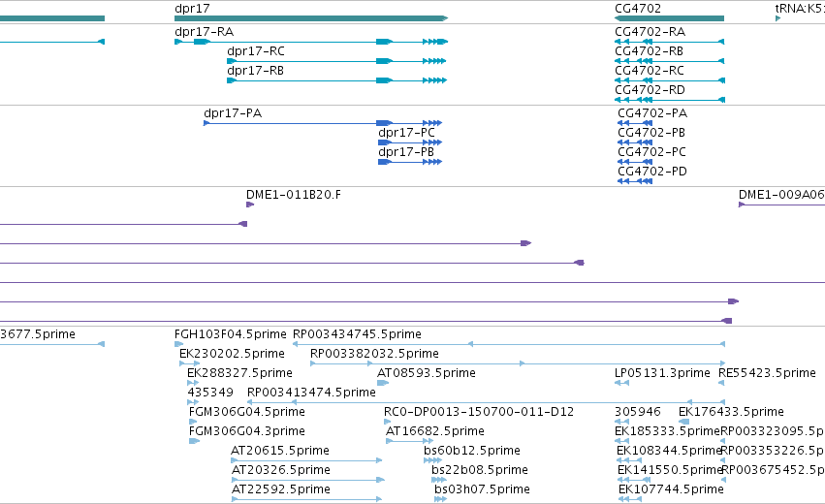Click the dpr17-RB transcript label
Screen dimensions: 825x504
pos(255,71)
